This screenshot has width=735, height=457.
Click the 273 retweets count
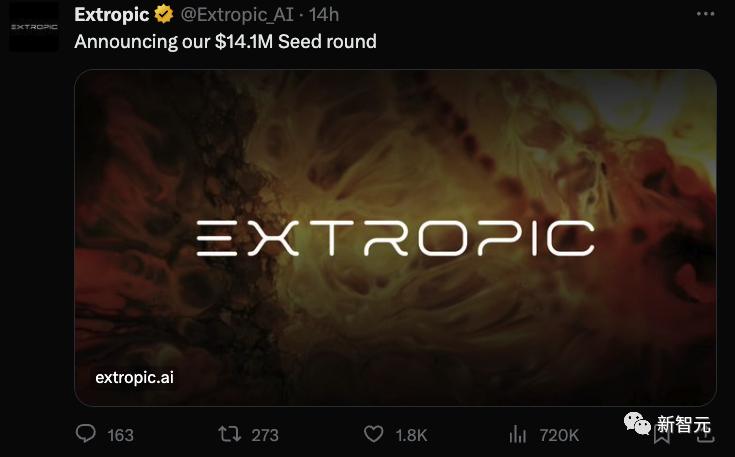(x=265, y=435)
